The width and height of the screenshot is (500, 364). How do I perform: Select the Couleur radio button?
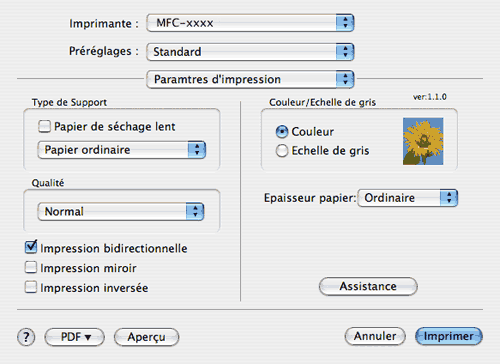pos(282,132)
